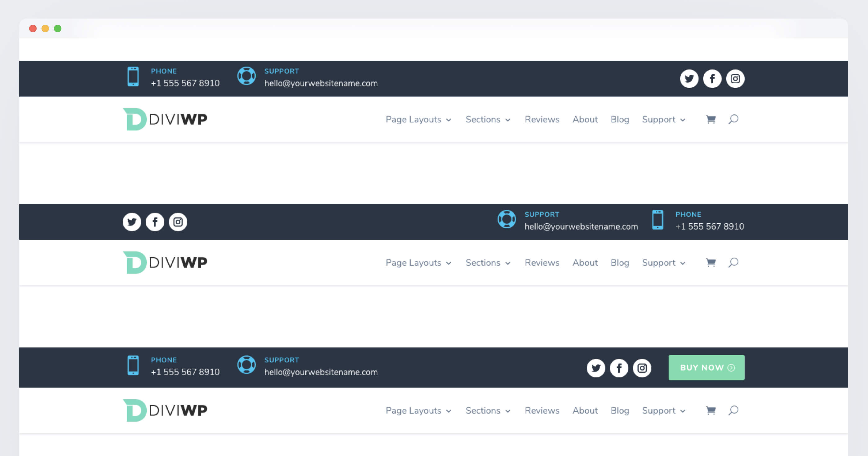Open Reviews in the second menu

click(542, 262)
